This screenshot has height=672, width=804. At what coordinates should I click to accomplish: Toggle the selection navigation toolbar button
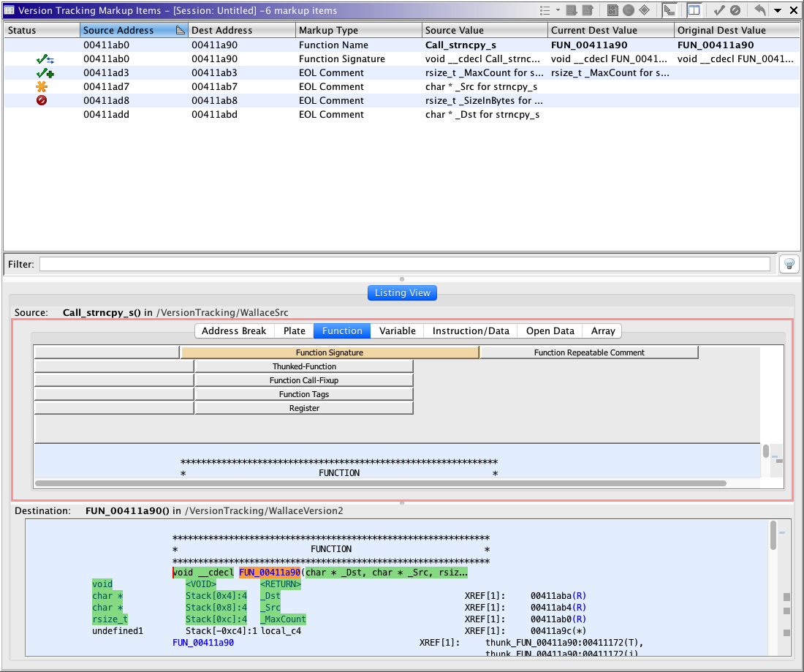click(670, 10)
